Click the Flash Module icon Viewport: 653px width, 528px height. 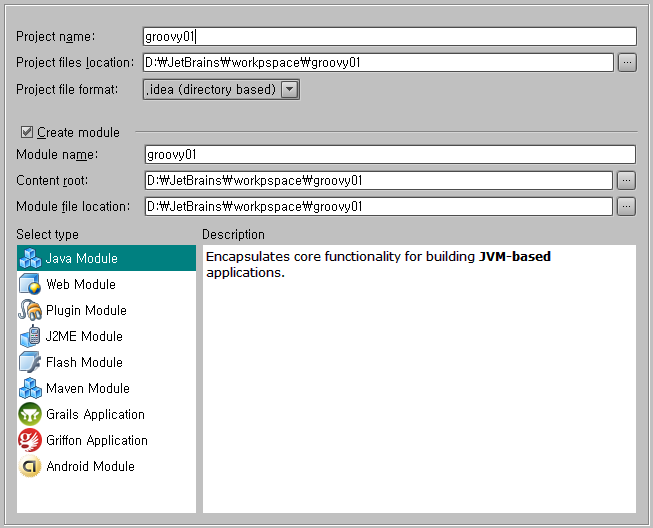click(30, 362)
